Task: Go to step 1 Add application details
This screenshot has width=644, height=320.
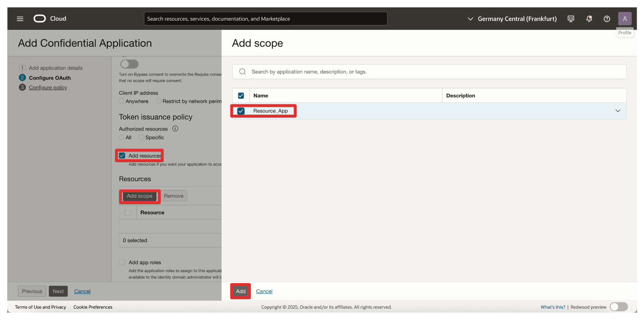Action: 56,68
